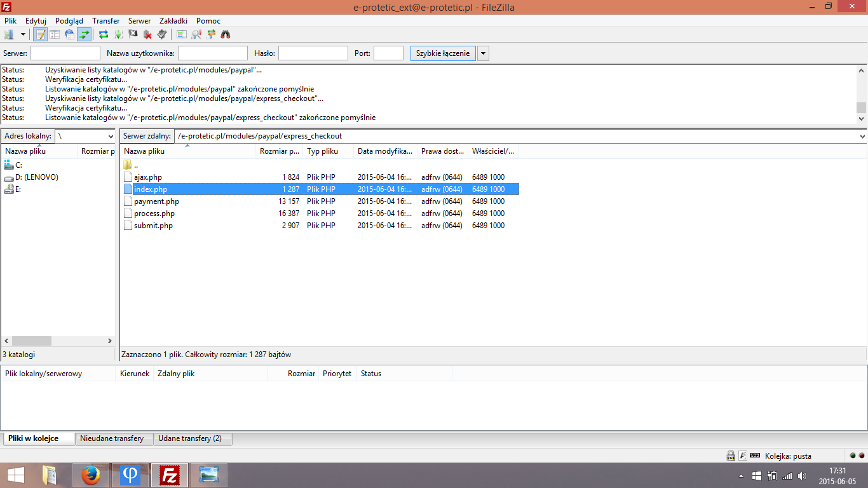Refresh the file and folder lists
The image size is (868, 488).
[x=104, y=34]
